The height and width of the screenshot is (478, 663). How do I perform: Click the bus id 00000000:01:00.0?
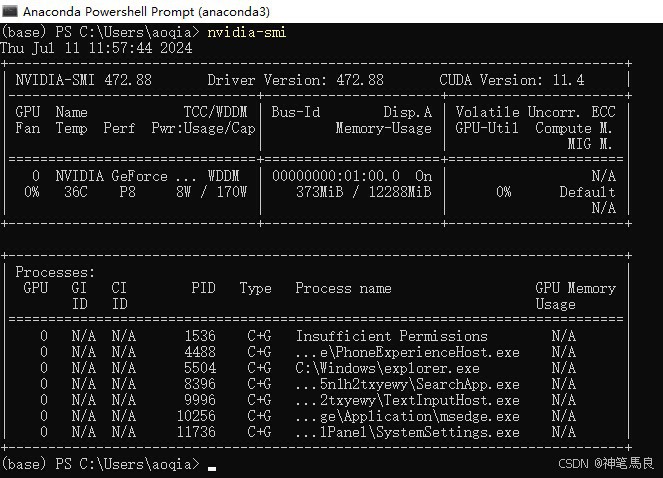[336, 176]
